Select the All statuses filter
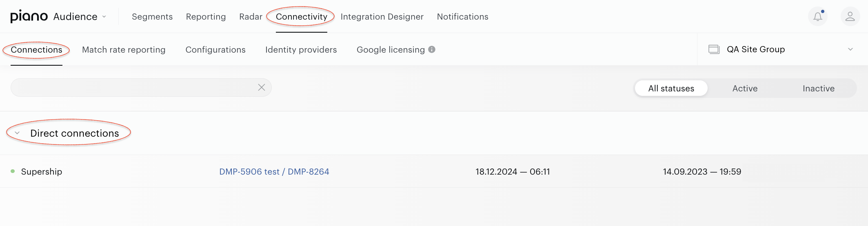This screenshot has height=226, width=868. click(x=671, y=88)
